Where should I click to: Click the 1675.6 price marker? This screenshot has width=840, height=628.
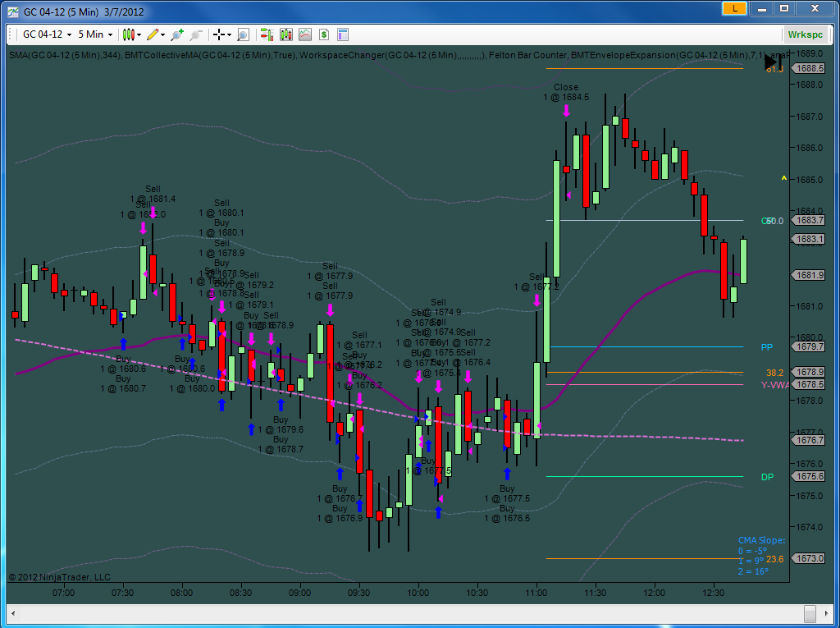click(x=809, y=476)
